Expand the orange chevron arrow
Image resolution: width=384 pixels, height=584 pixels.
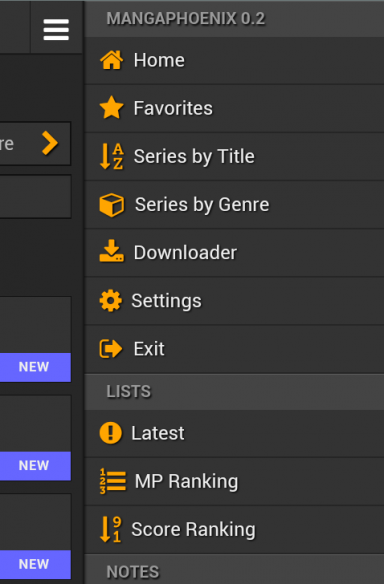[x=50, y=143]
